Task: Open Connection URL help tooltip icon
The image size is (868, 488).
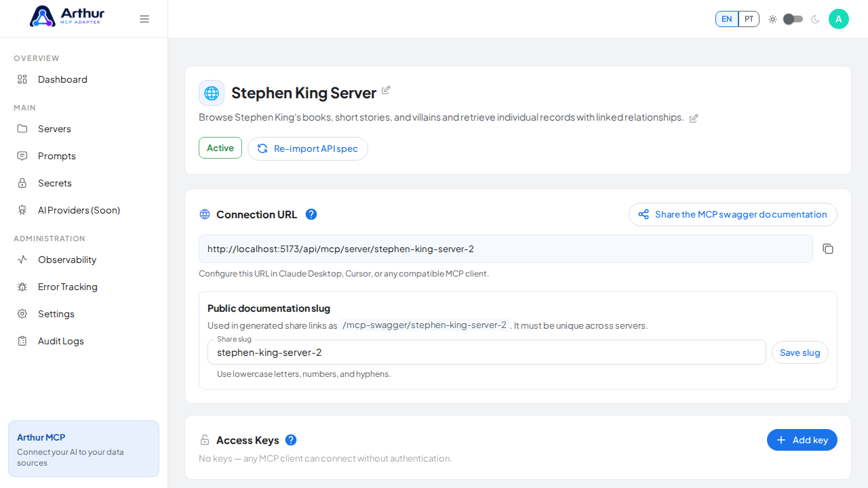Action: pyautogui.click(x=311, y=214)
